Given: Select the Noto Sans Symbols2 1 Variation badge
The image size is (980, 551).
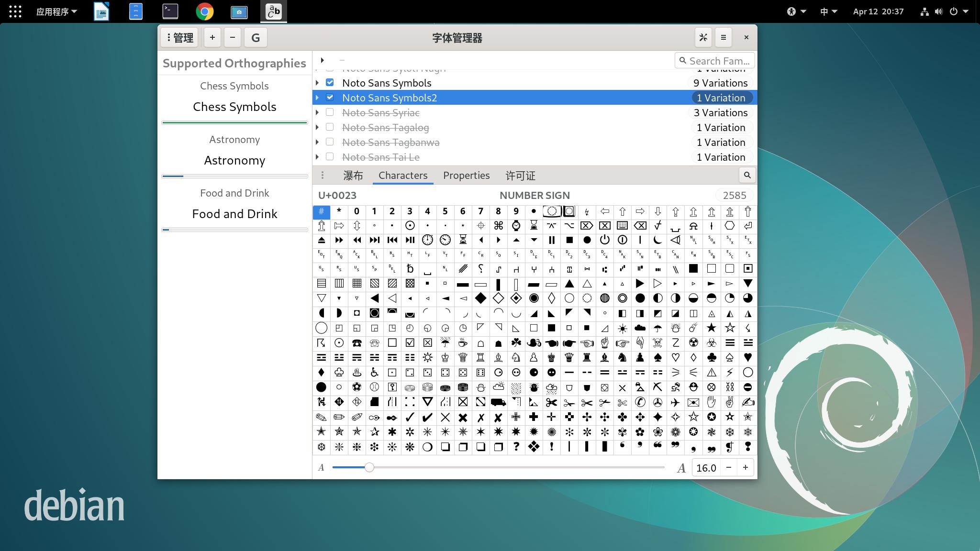Looking at the screenshot, I should 721,98.
